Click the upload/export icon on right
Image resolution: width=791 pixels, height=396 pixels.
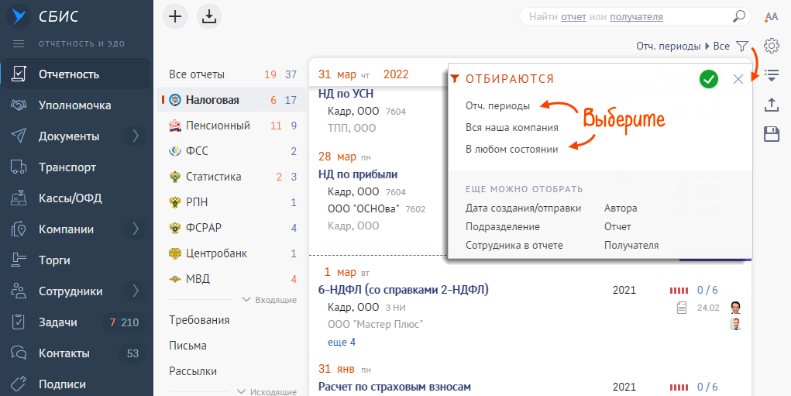coord(771,105)
